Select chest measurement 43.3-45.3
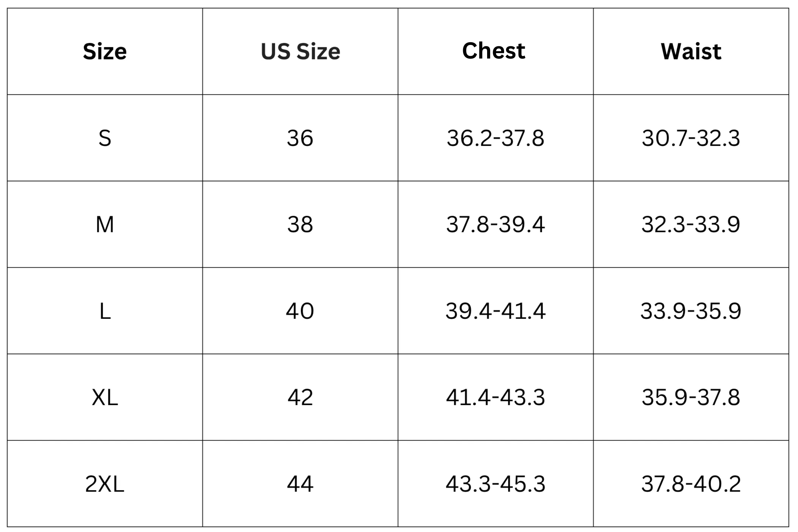The image size is (798, 532). [x=495, y=484]
